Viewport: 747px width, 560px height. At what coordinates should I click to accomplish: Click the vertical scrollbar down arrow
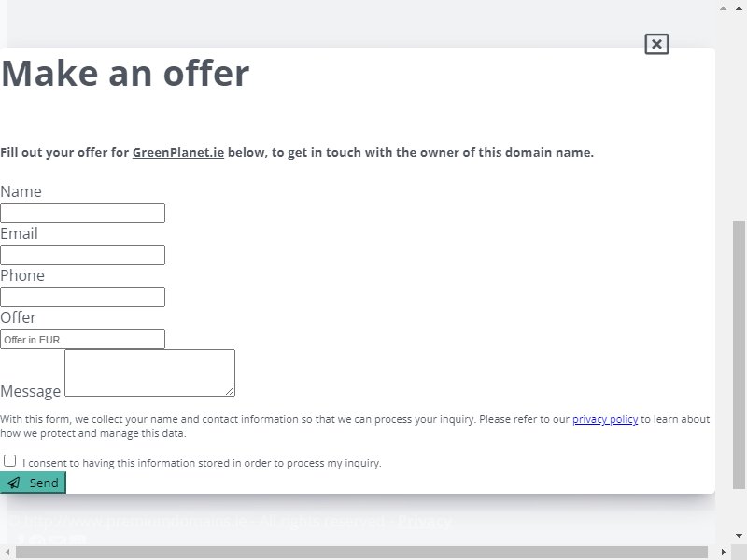(x=739, y=535)
